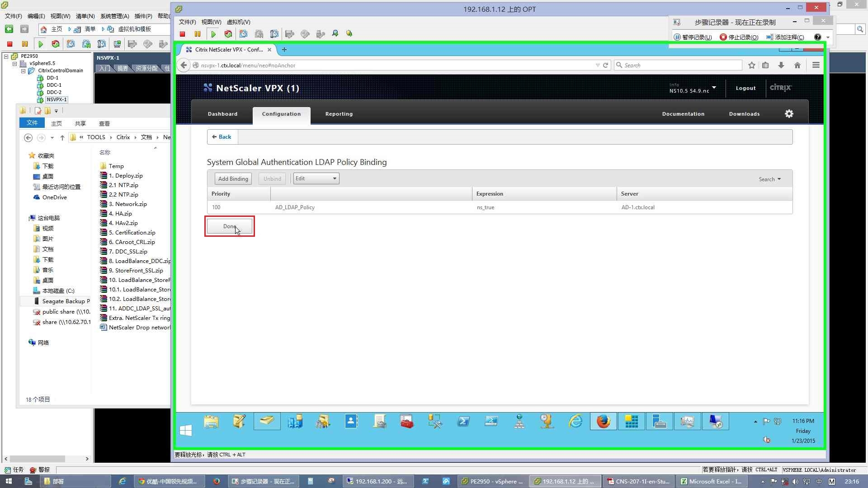Screen dimensions: 868x488
Task: Click the Firefox back arrow button
Action: tap(184, 65)
